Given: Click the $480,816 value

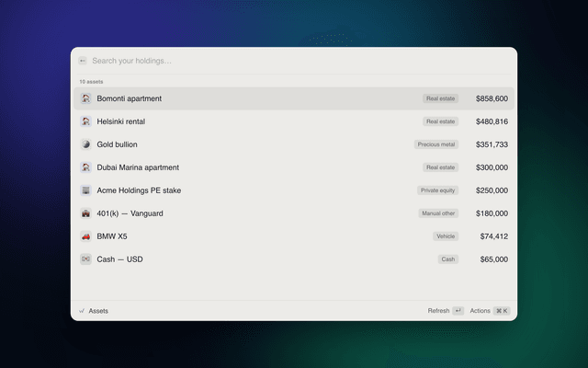Looking at the screenshot, I should coord(492,121).
